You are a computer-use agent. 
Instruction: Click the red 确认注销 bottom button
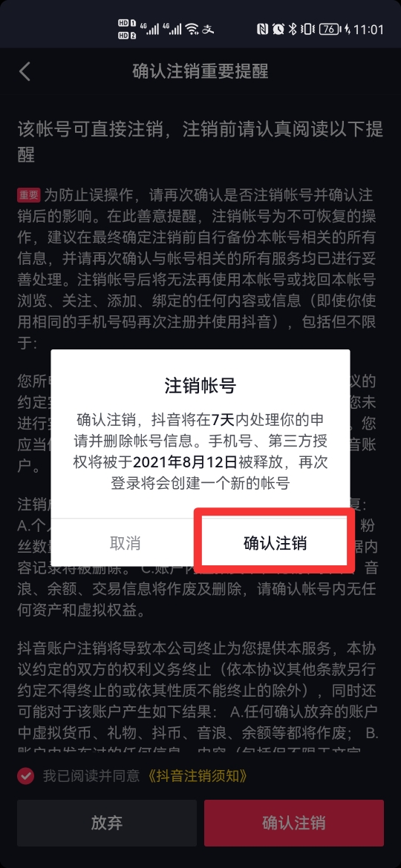tap(293, 823)
